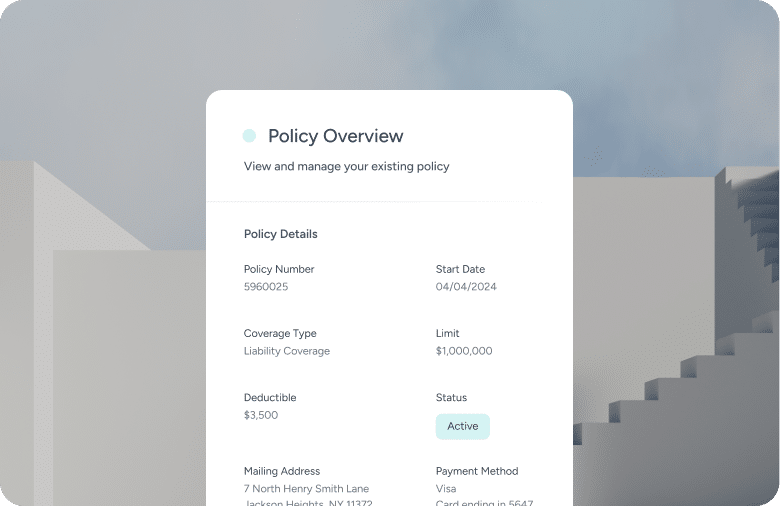Screen dimensions: 780x507
Task: Click 'View and manage your existing policy' subtitle
Action: (x=346, y=166)
